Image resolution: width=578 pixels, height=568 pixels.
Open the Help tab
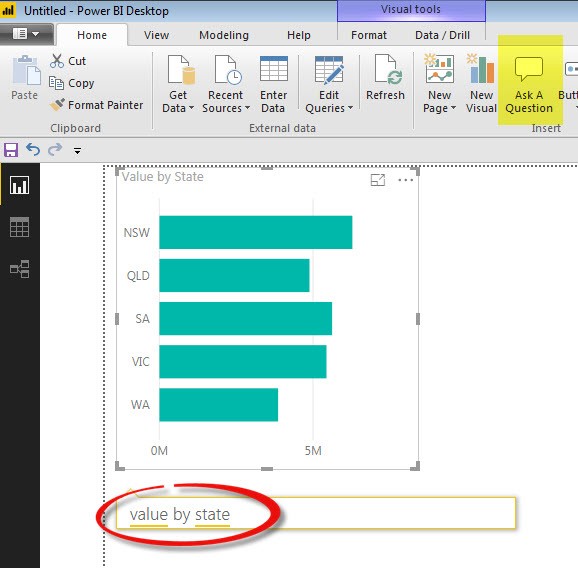(x=299, y=35)
